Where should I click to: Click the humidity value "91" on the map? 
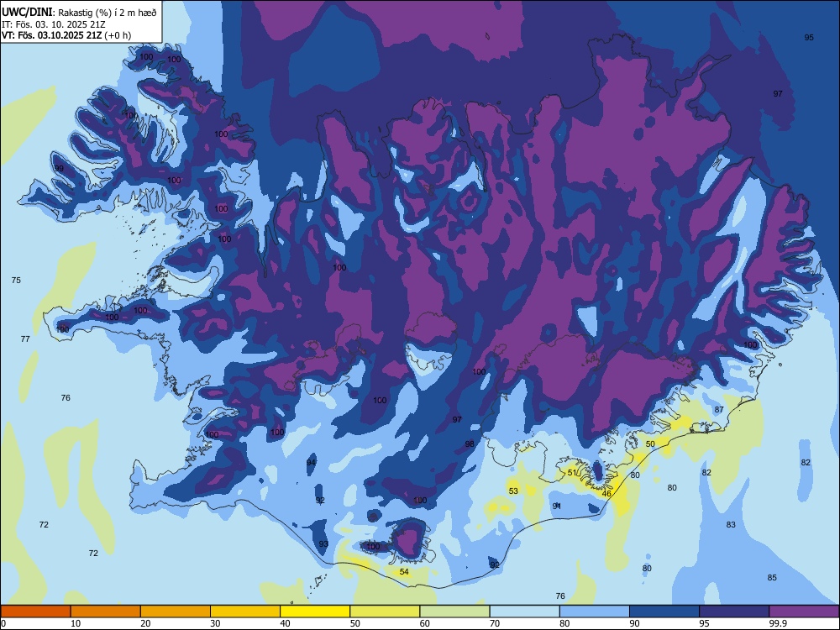(x=557, y=506)
